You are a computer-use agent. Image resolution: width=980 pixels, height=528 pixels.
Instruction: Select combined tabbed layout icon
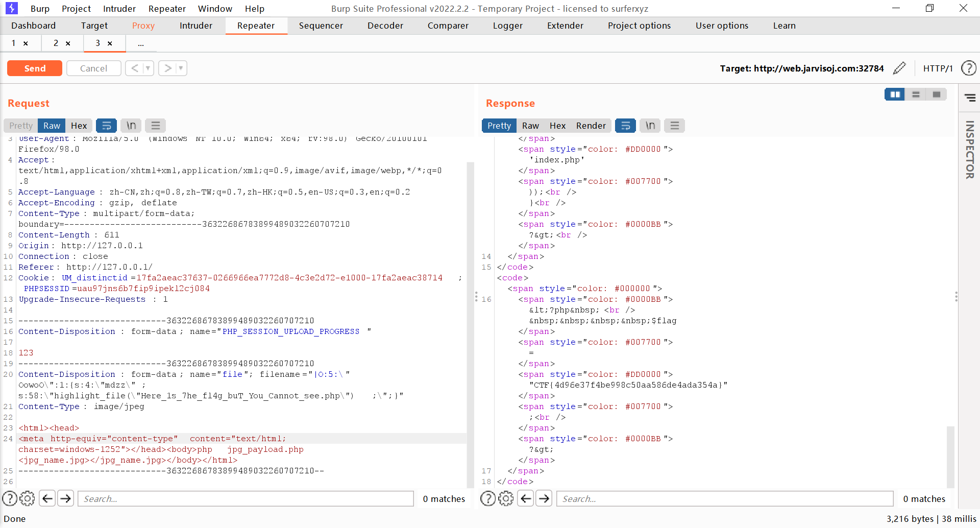tap(937, 94)
